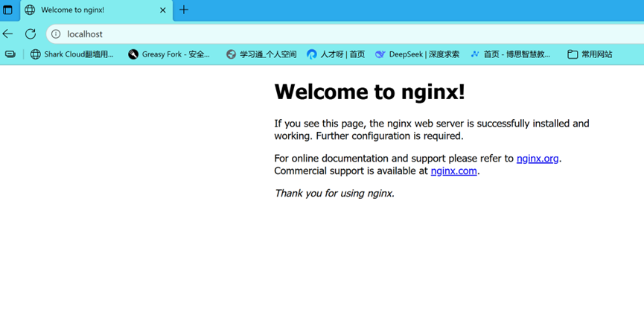This screenshot has height=312, width=644.
Task: Click the Welcome to nginx! heading
Action: pos(369,91)
